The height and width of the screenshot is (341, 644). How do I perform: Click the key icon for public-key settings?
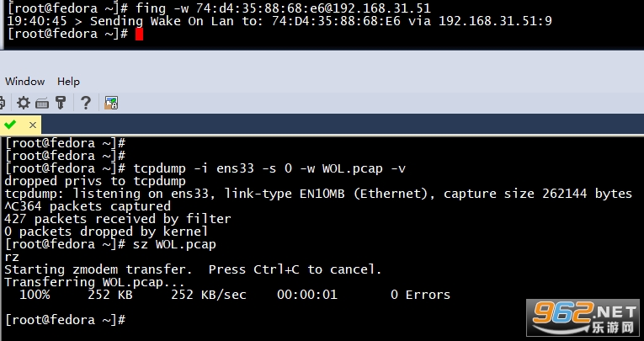(x=60, y=103)
